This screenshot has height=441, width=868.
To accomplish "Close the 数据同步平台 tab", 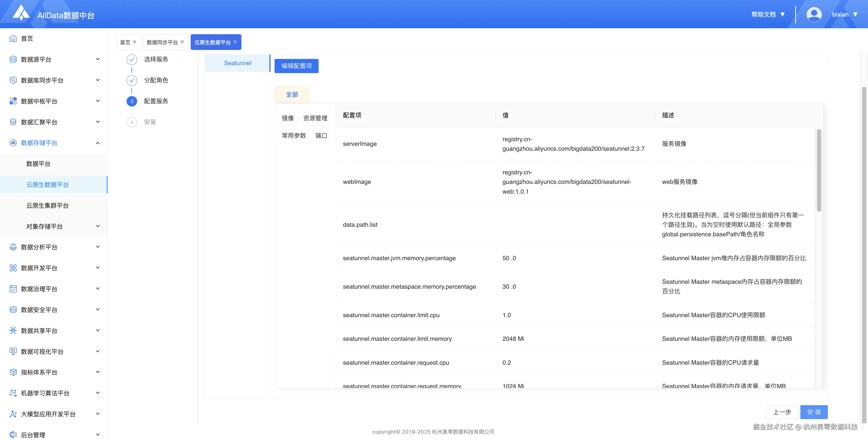I will 182,42.
